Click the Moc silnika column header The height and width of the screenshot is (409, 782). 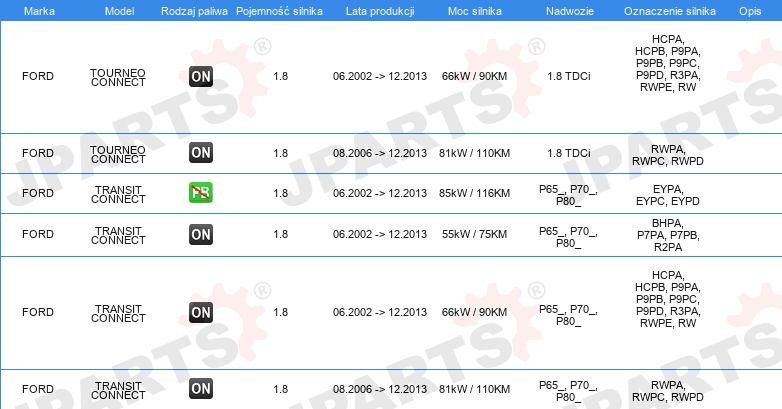pyautogui.click(x=475, y=11)
